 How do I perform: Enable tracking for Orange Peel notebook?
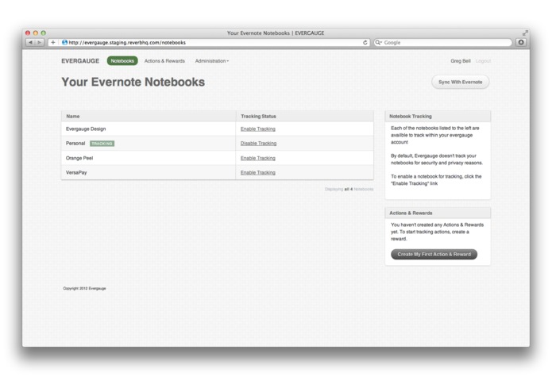257,158
